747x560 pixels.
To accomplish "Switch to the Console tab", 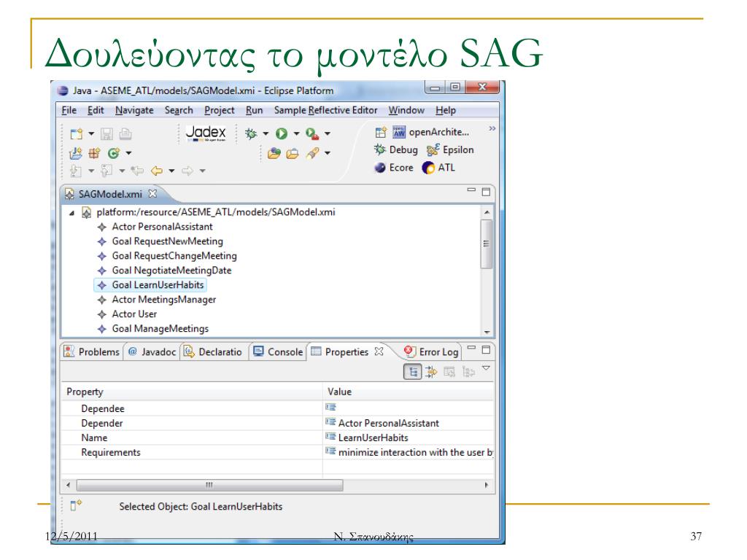I will [x=278, y=352].
